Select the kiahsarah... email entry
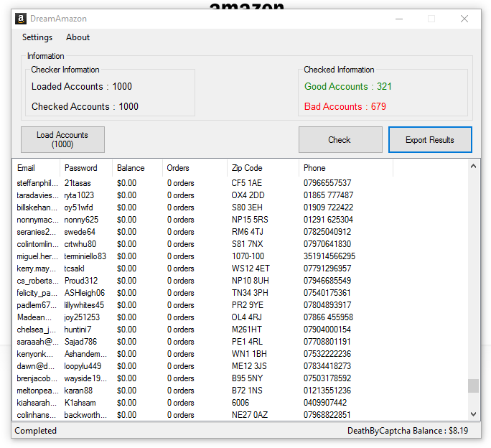Screen dimensions: 491x448 (37, 403)
